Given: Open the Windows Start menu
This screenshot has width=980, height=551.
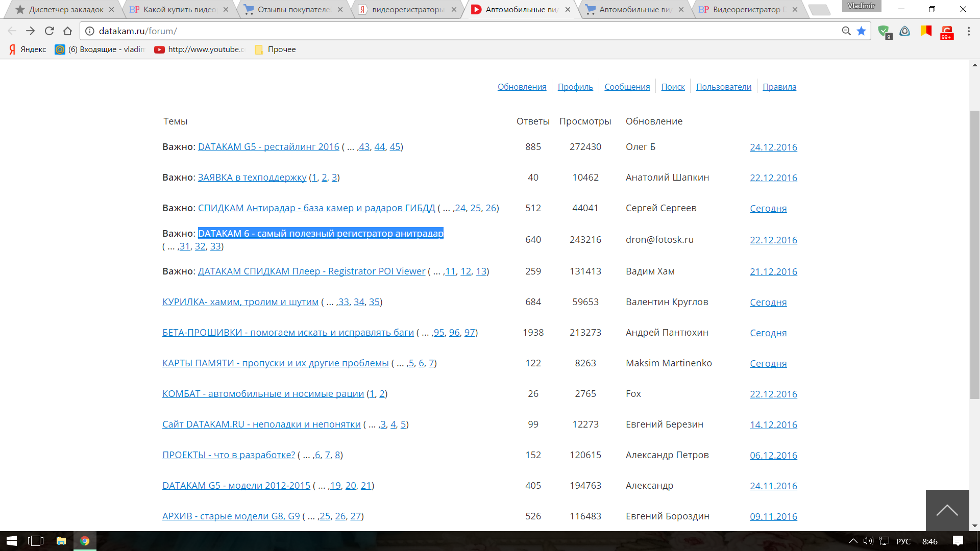Looking at the screenshot, I should coord(11,541).
